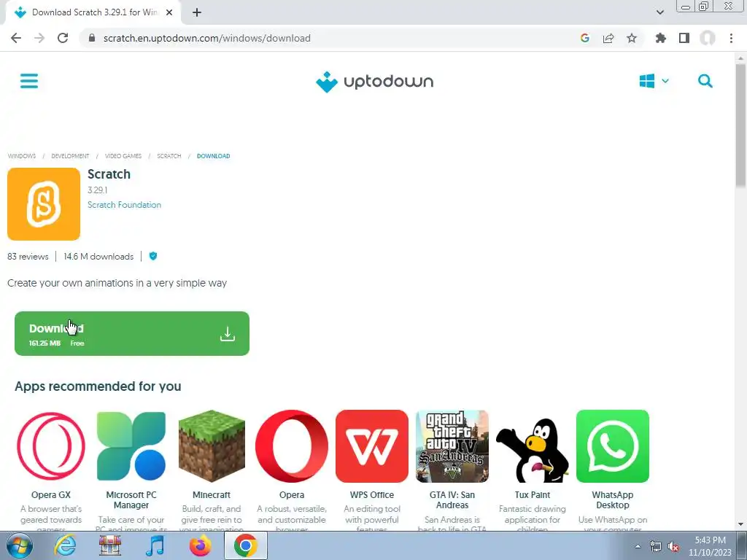Go to the Windows breadcrumb
This screenshot has height=560, width=747.
21,156
